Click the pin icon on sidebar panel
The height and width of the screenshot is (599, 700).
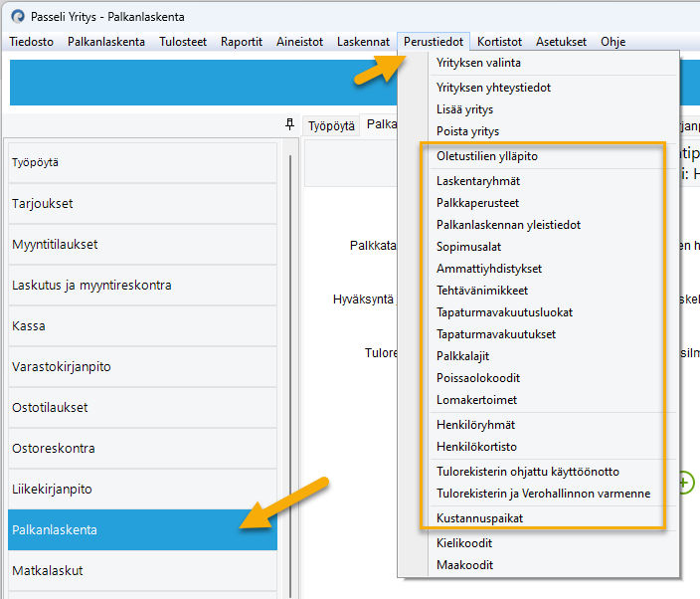tap(289, 124)
